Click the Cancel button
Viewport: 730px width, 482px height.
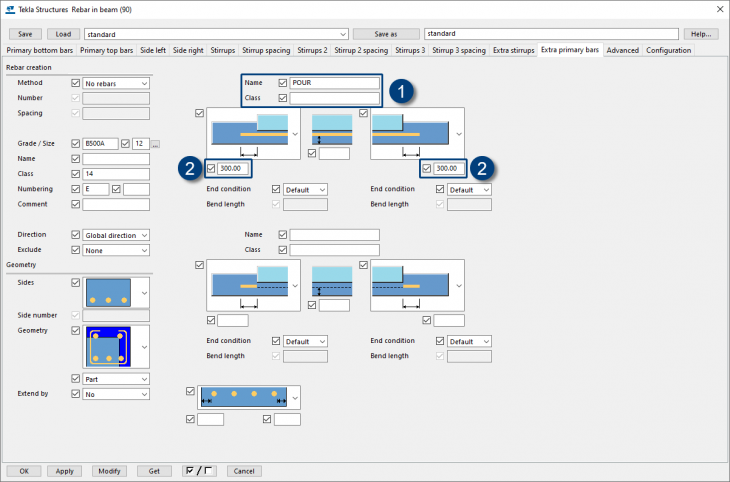(x=244, y=471)
